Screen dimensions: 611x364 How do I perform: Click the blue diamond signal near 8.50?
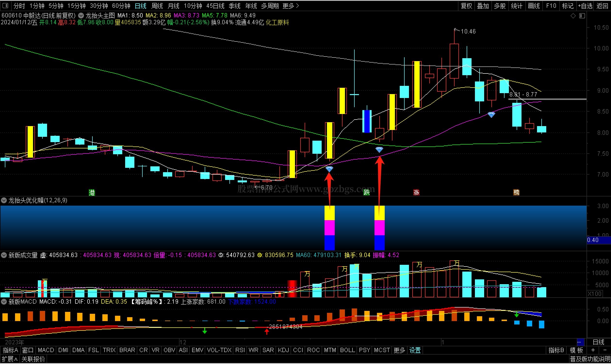[491, 115]
